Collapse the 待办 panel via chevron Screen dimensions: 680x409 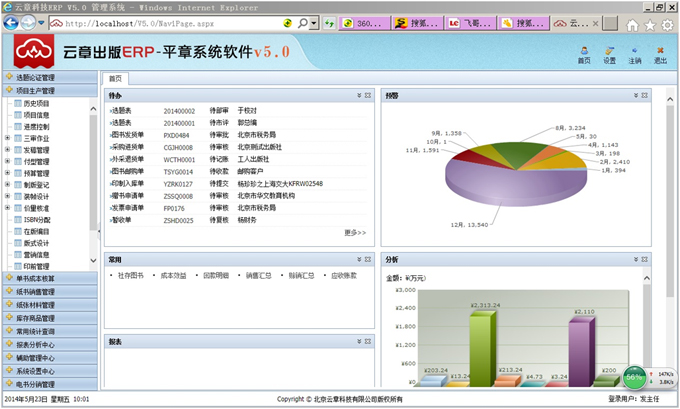point(359,95)
